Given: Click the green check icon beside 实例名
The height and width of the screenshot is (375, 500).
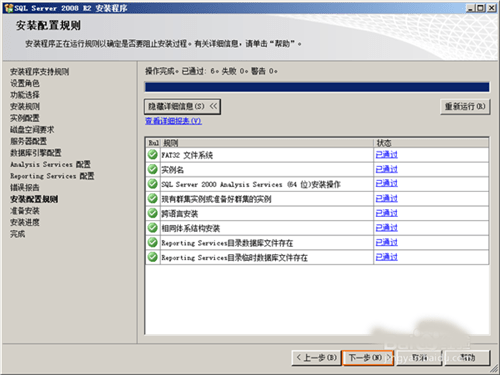Looking at the screenshot, I should 153,169.
